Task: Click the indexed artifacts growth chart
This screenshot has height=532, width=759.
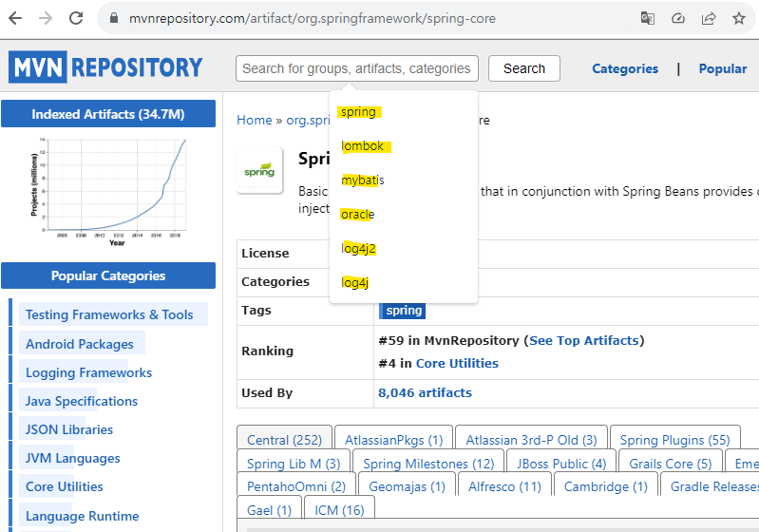Action: [108, 191]
